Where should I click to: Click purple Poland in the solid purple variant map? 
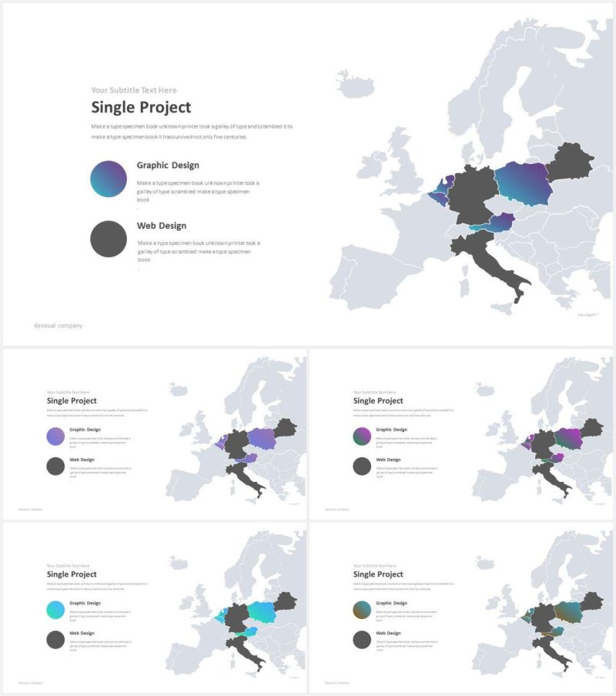(x=262, y=438)
